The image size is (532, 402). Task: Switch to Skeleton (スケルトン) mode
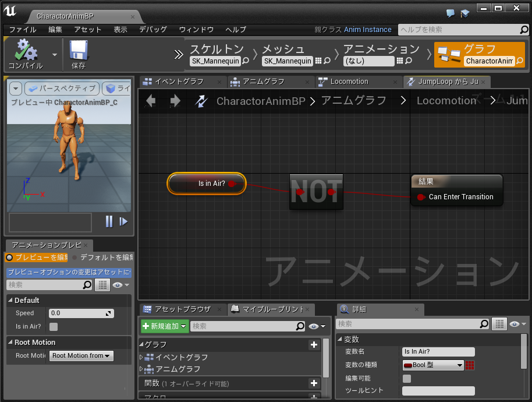217,50
